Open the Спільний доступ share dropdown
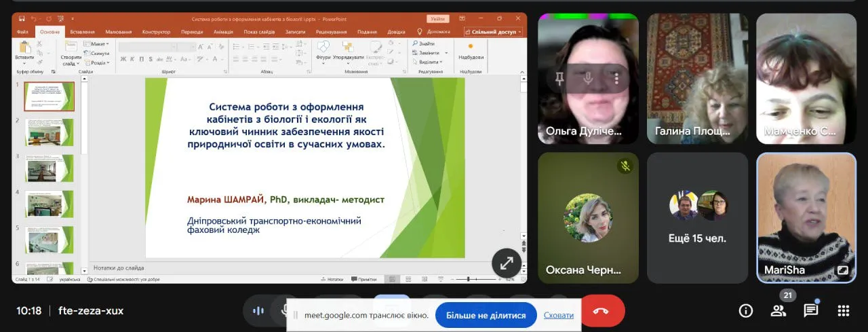This screenshot has width=868, height=332. pos(494,31)
